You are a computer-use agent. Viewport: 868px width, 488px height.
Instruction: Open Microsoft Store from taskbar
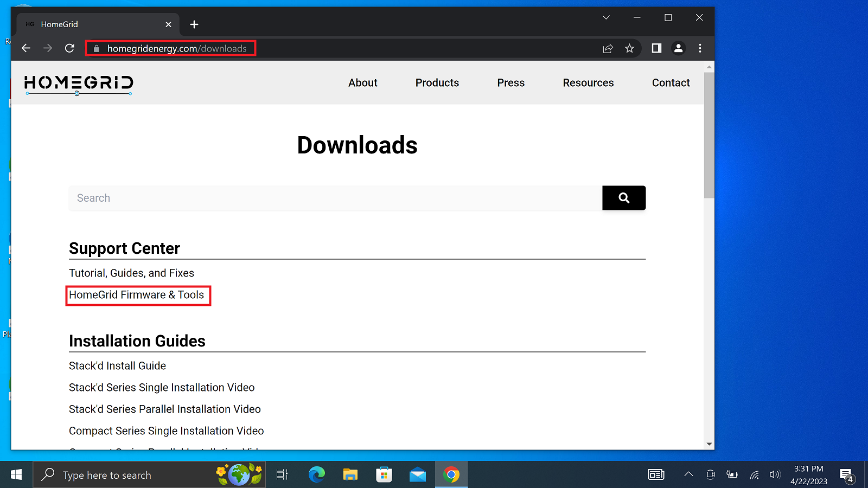384,475
